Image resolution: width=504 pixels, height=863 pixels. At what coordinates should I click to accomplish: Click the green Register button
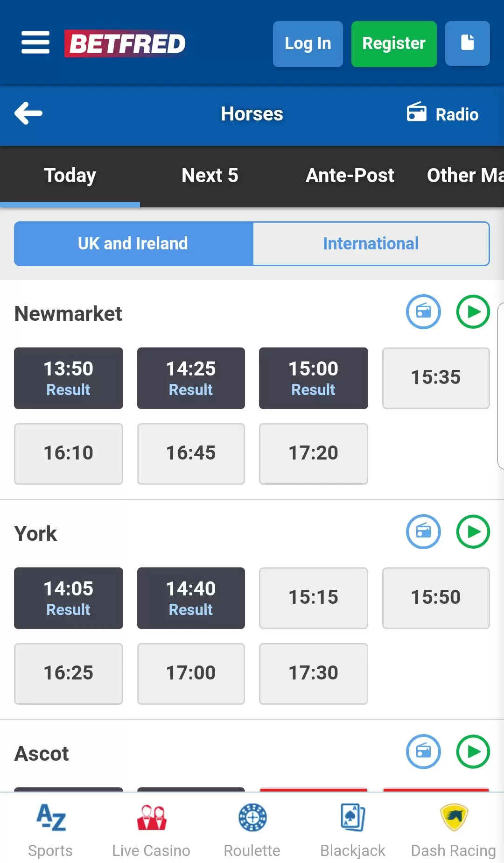(x=394, y=44)
